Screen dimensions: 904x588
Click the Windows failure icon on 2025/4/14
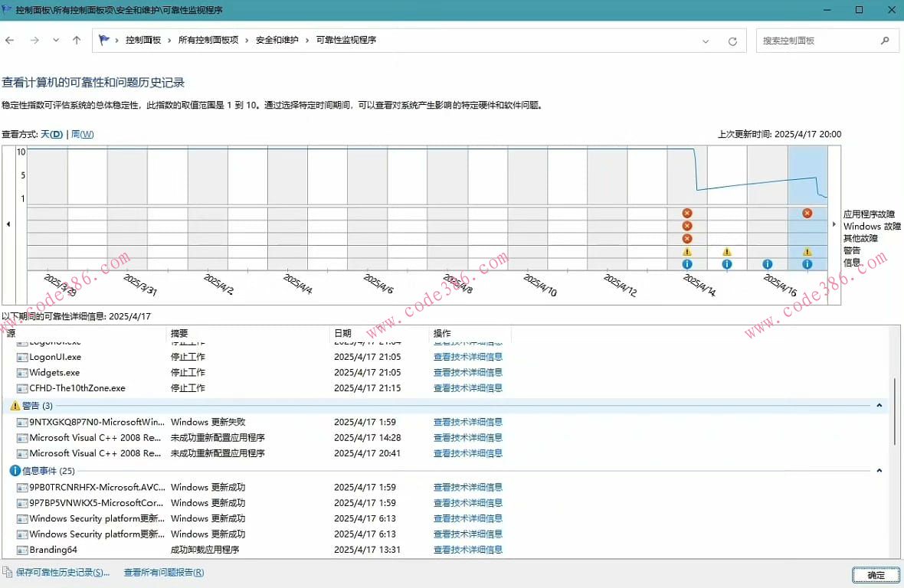click(x=687, y=226)
